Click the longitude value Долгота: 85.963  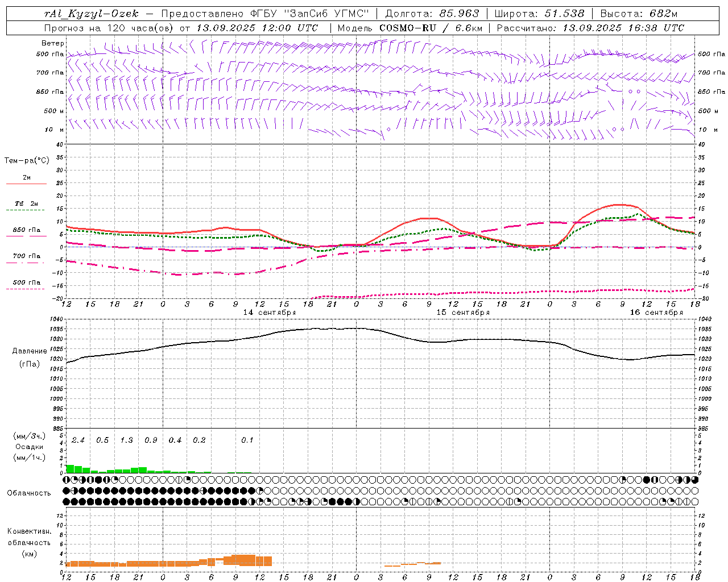(432, 14)
